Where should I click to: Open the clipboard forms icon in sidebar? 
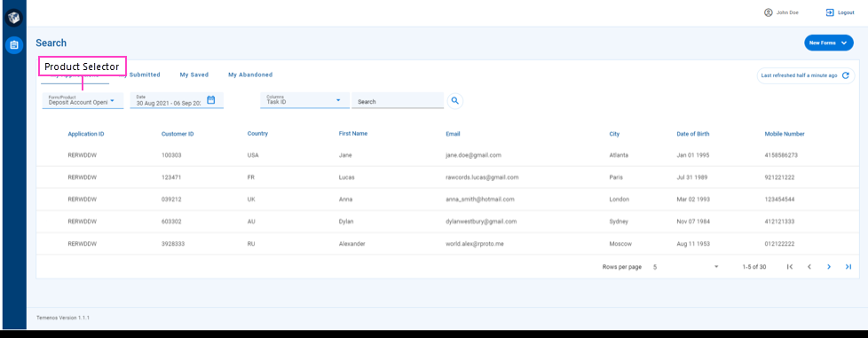coord(14,45)
